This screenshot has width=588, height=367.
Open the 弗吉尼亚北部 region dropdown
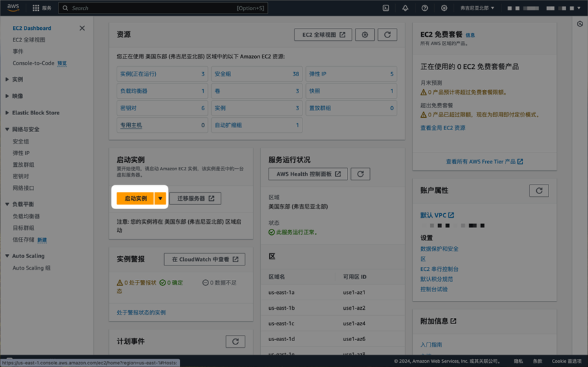(x=478, y=8)
